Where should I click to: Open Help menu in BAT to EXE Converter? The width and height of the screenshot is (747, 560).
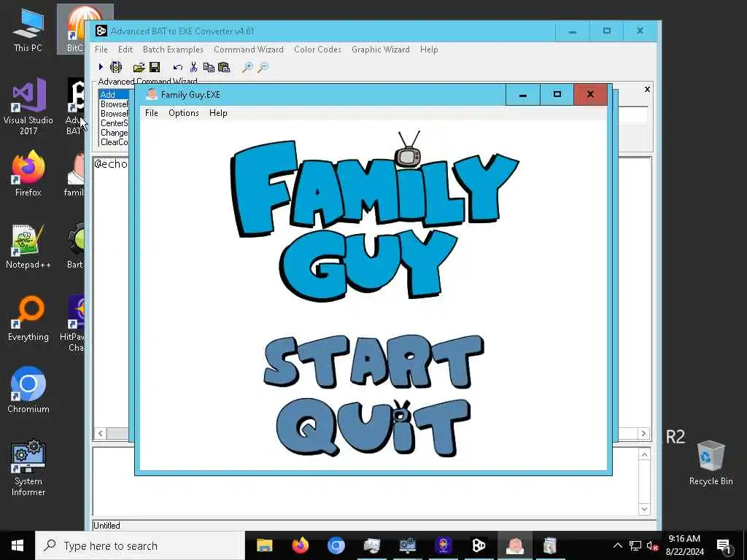[429, 50]
